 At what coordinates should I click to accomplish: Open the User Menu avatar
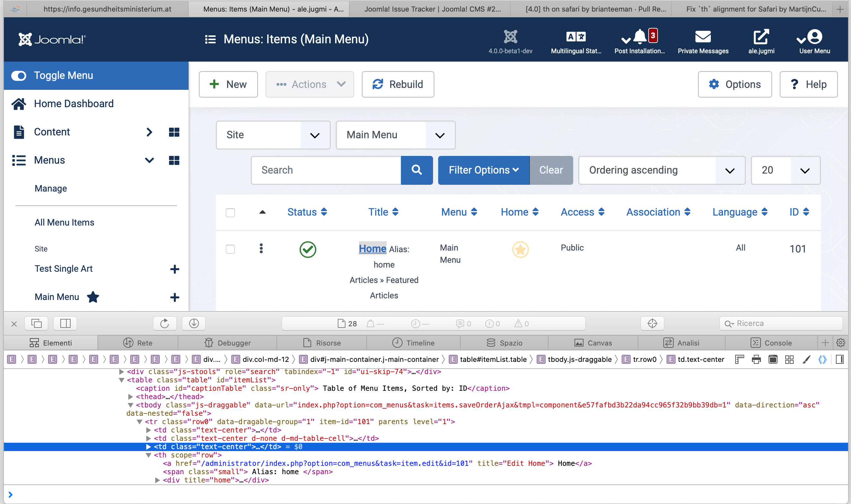(x=814, y=37)
